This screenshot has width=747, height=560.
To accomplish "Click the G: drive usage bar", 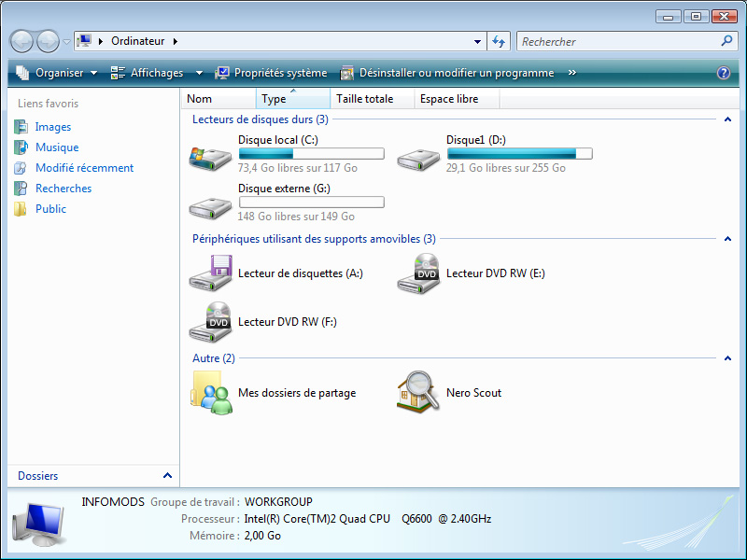I will tap(312, 202).
